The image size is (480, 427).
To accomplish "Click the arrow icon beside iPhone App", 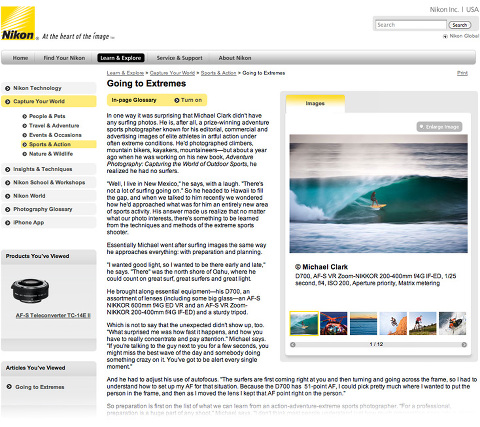I will [x=8, y=223].
